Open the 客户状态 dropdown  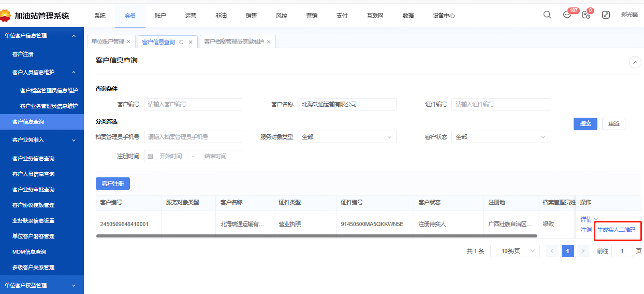500,137
